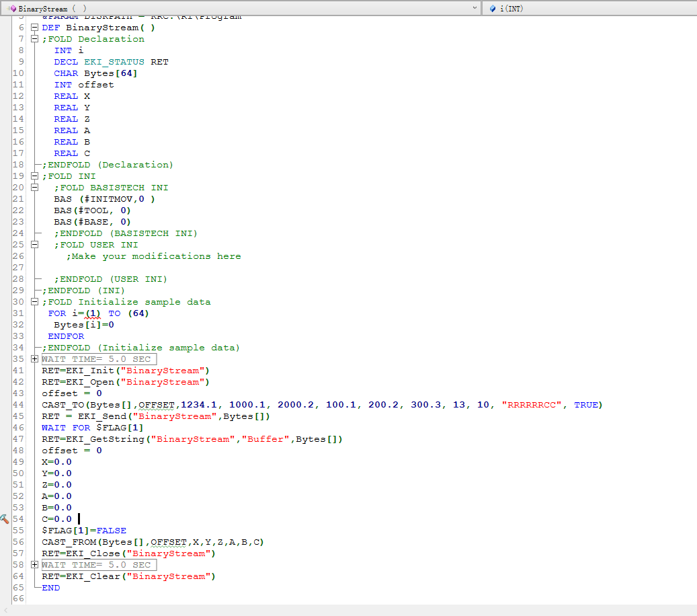Click the EKI_Send statement on line 45
The image size is (697, 616).
(155, 416)
